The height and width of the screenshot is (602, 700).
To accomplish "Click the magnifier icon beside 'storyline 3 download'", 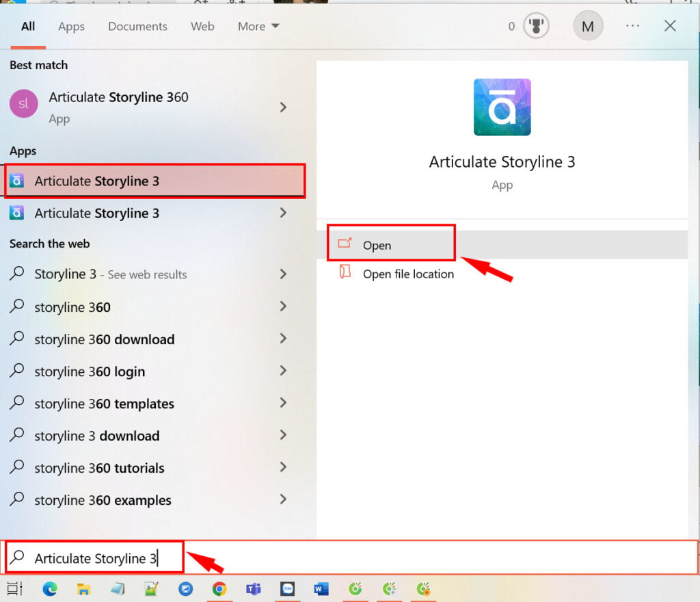I will [x=17, y=435].
